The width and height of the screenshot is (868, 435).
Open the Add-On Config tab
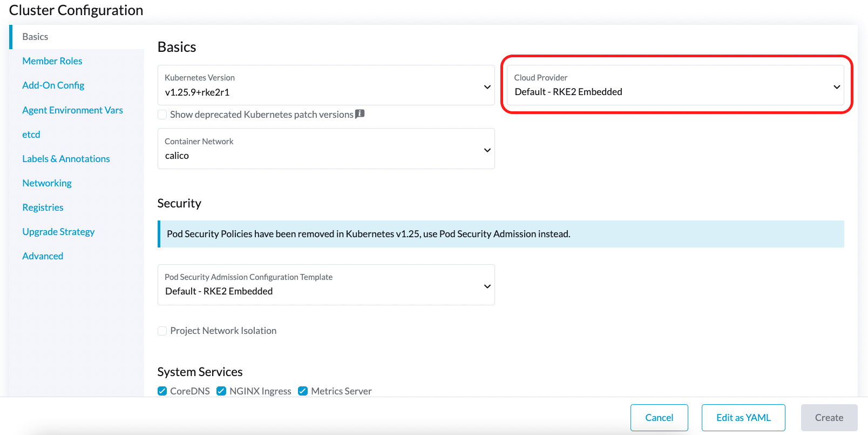[x=53, y=85]
